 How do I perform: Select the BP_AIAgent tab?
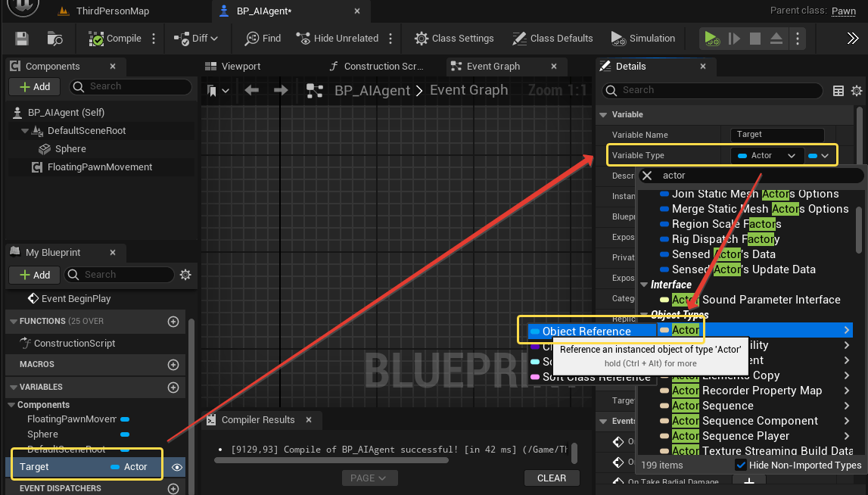tap(264, 11)
